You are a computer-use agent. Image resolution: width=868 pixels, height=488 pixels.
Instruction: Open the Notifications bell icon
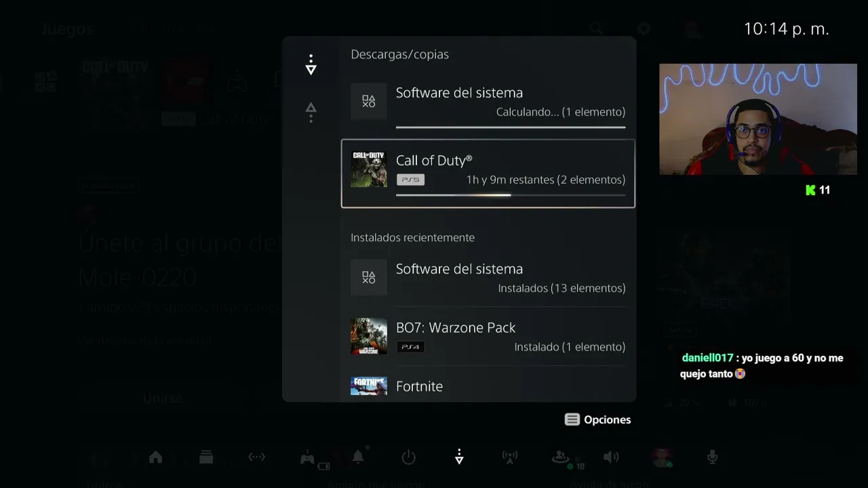pos(358,457)
